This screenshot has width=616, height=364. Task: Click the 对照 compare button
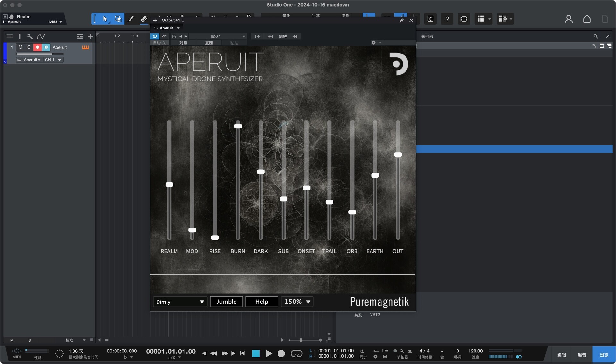point(183,43)
